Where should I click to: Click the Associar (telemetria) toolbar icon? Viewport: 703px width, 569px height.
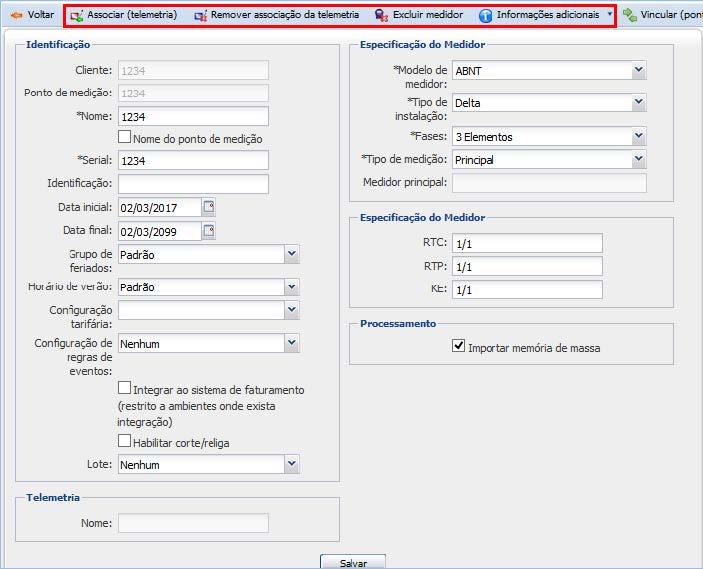point(76,16)
